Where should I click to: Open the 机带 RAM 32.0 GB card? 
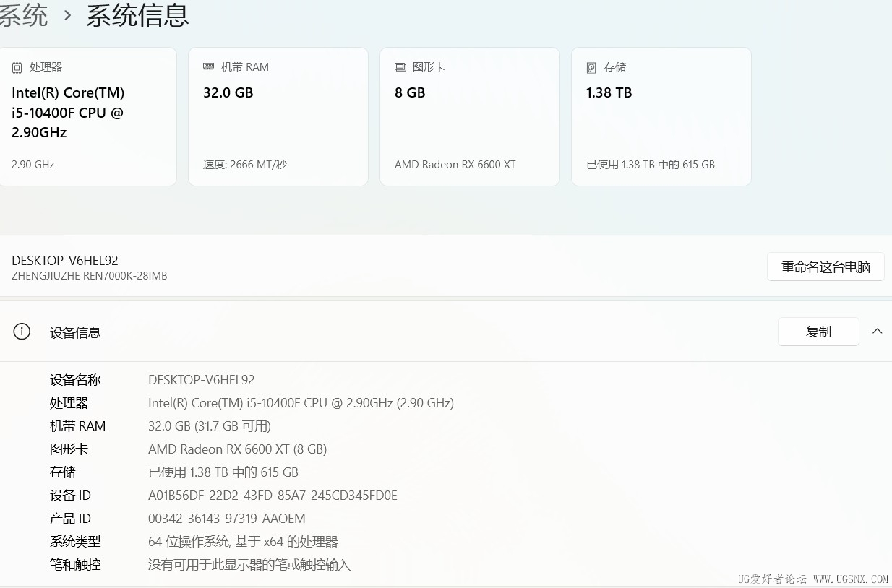click(x=278, y=116)
